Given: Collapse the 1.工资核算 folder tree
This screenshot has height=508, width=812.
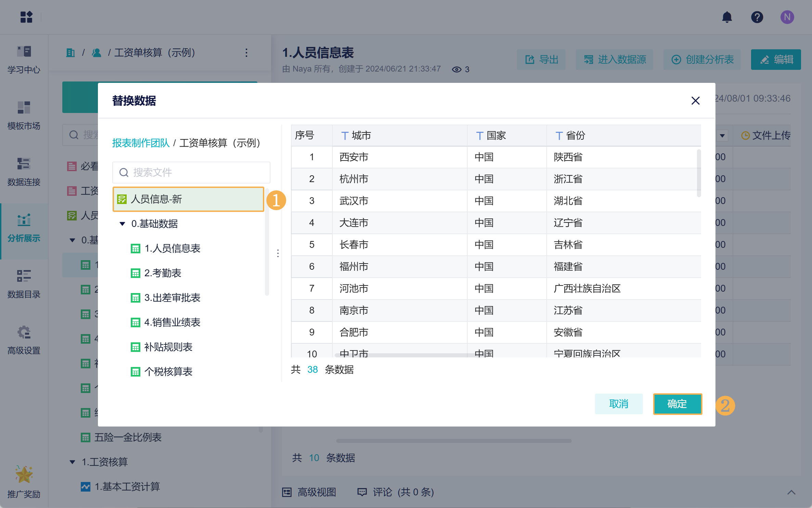Looking at the screenshot, I should [72, 462].
